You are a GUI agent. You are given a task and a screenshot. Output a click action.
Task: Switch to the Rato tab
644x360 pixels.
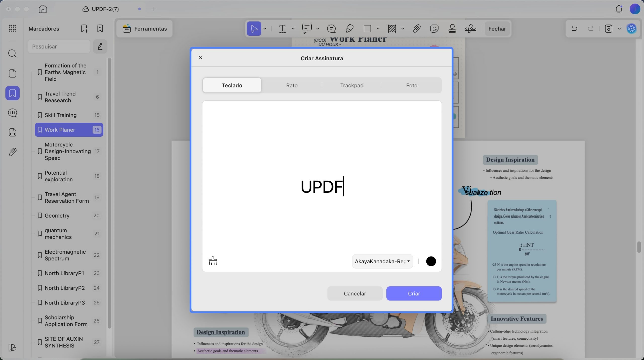point(292,85)
